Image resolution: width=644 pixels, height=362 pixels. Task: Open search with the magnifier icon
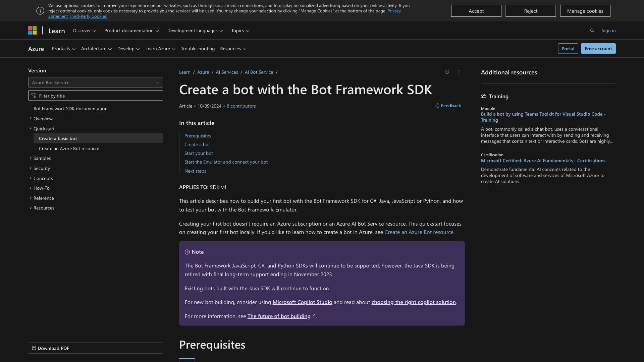point(592,31)
